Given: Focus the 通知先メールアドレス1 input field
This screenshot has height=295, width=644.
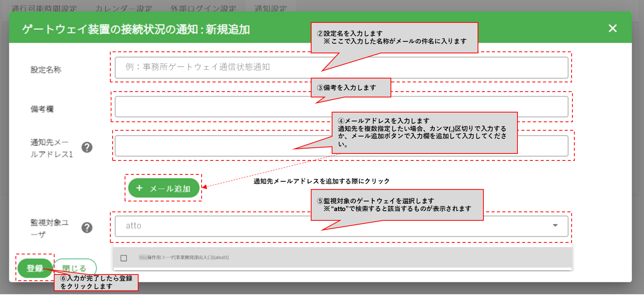Looking at the screenshot, I should tap(341, 146).
